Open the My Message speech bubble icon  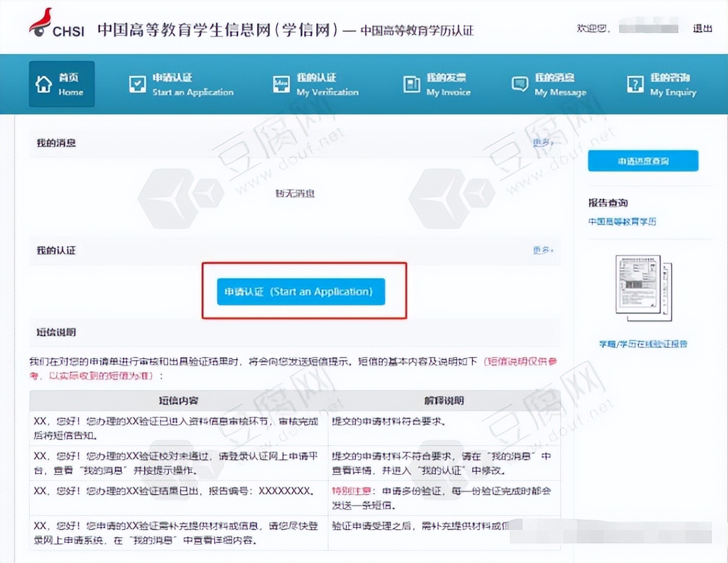[519, 83]
